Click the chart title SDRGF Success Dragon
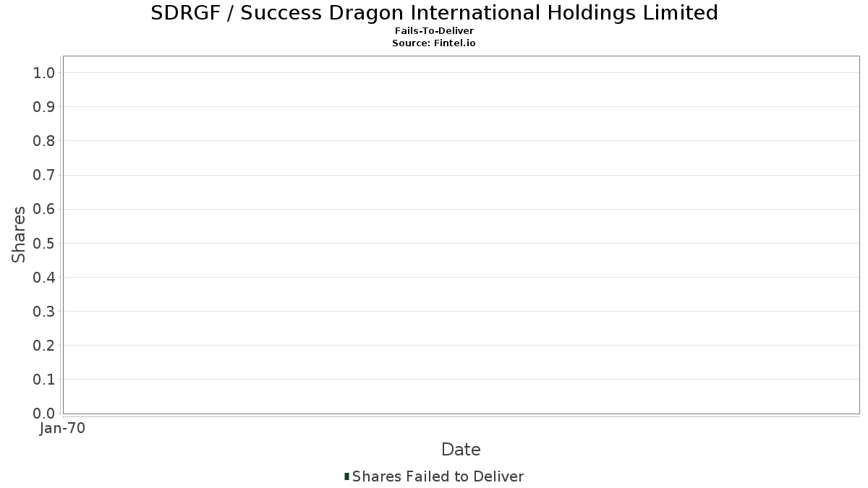The width and height of the screenshot is (868, 488). [x=434, y=13]
